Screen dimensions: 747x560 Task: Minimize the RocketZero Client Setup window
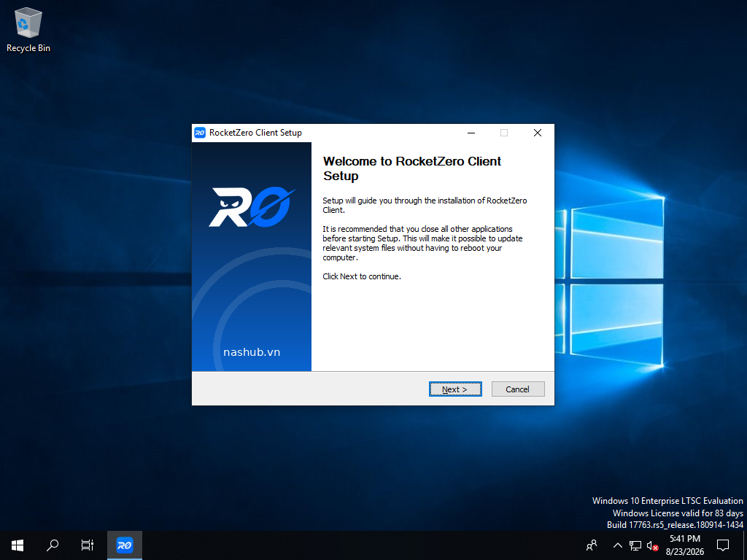[471, 133]
